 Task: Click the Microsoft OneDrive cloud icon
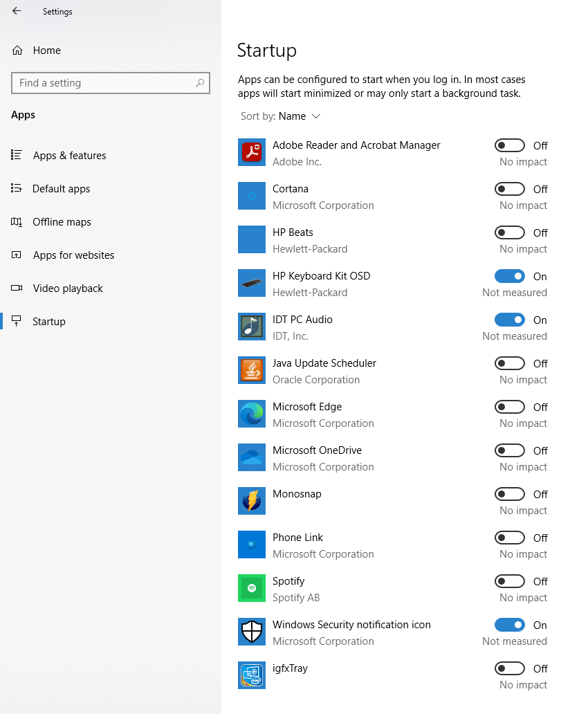click(x=251, y=457)
